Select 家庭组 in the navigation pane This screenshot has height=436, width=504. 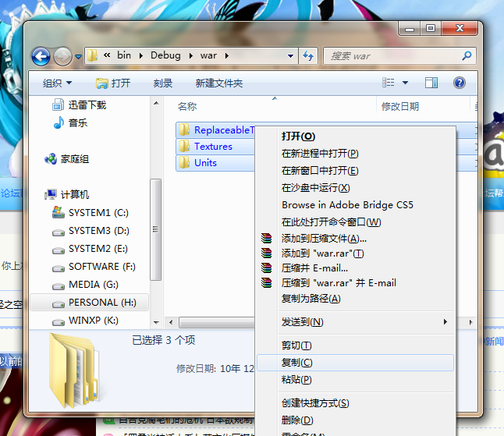pos(67,158)
